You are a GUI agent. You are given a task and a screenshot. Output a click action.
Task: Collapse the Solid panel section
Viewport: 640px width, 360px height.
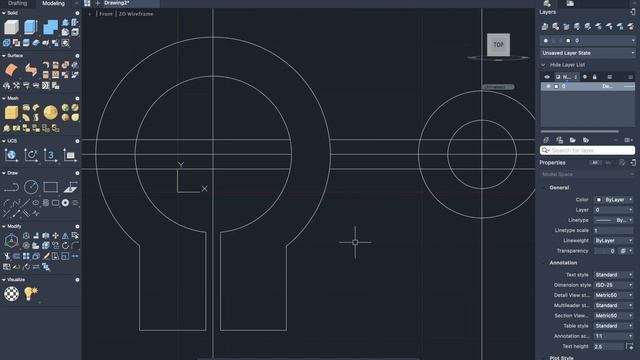point(4,13)
